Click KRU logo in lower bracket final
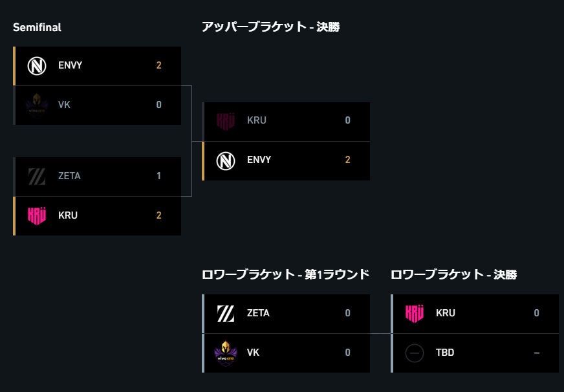Viewport: 564px width, 392px height. coord(415,314)
